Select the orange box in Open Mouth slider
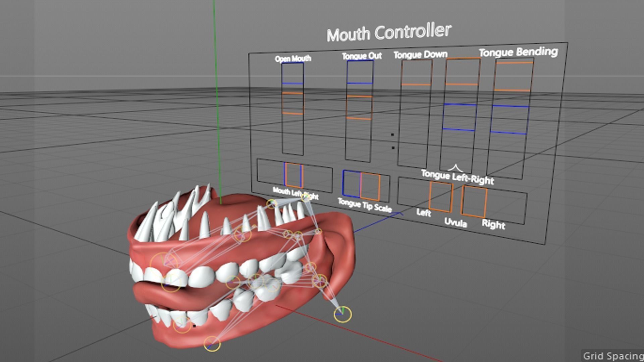644x362 pixels. 292,103
